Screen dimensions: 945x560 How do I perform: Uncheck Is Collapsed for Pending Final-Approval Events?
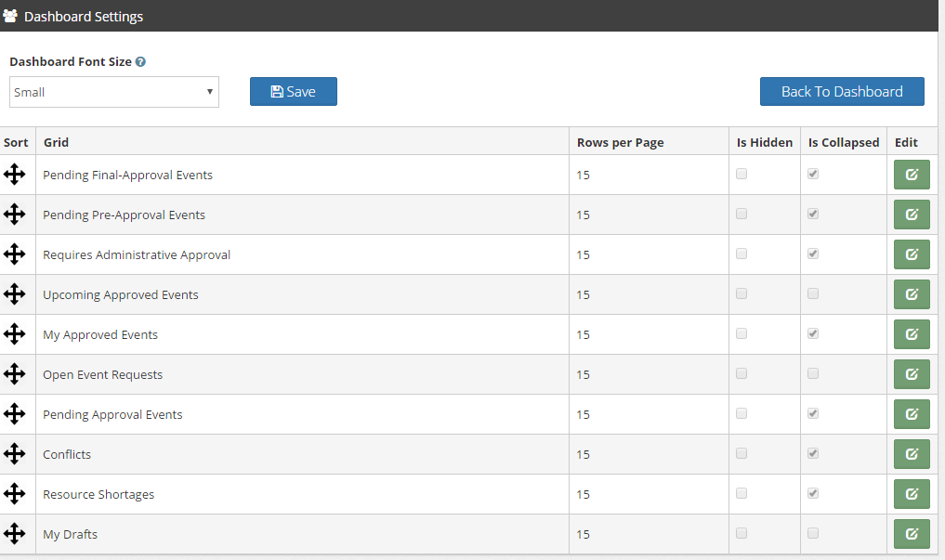click(x=813, y=174)
